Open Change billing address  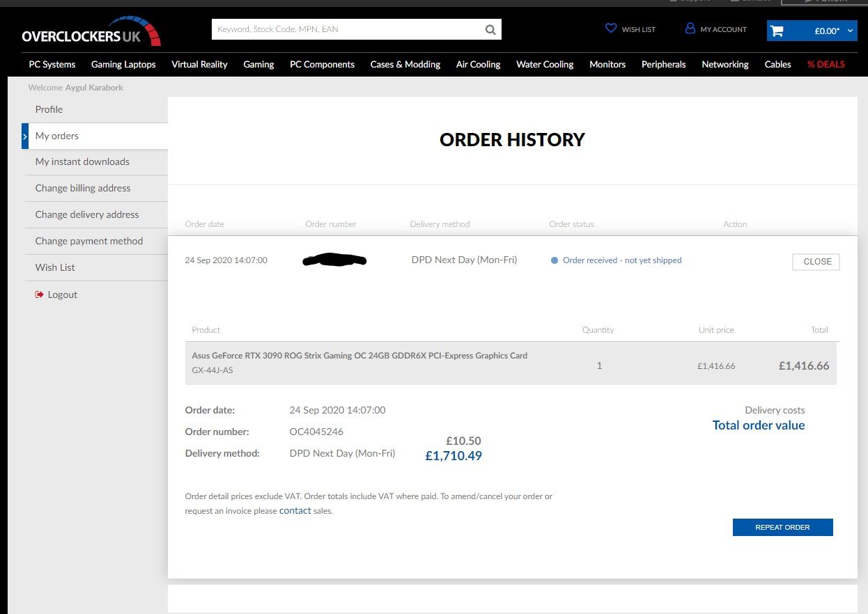pos(95,188)
